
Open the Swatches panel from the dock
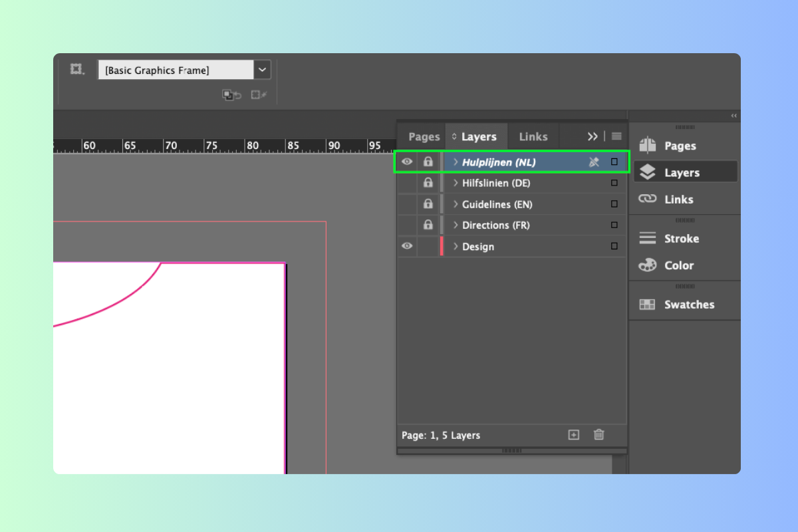(686, 305)
